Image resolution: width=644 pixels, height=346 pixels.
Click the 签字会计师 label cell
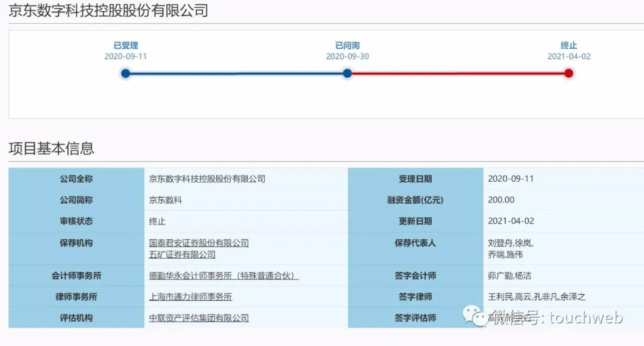click(415, 276)
